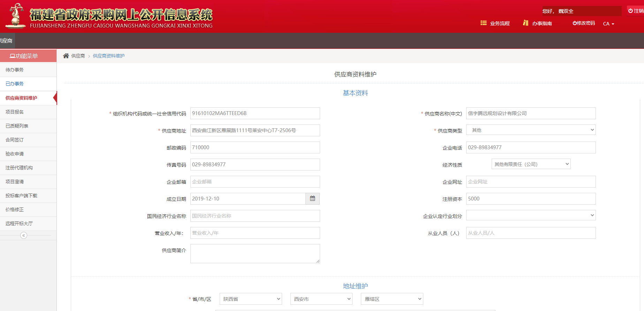Screen dimensions: 644x311
Task: Click the 邮政编码 field with 710000
Action: pos(255,147)
